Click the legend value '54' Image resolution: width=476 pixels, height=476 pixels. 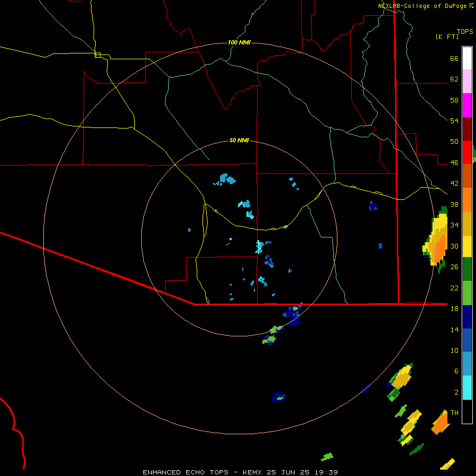click(x=454, y=121)
